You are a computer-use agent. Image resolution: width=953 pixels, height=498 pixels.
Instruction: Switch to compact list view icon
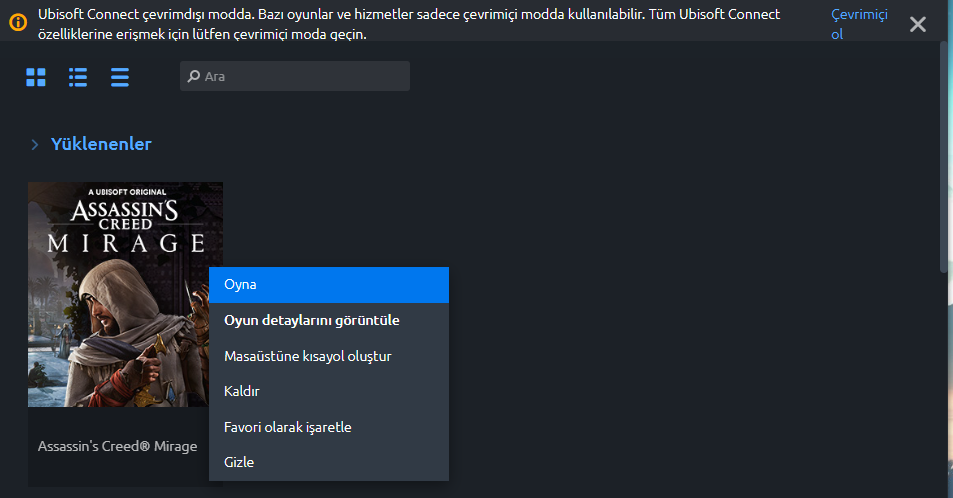[120, 77]
